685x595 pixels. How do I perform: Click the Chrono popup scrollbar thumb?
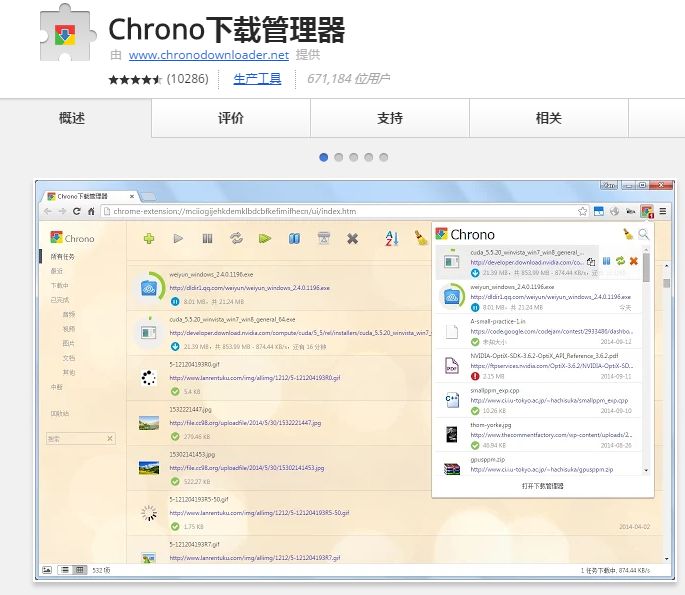(646, 267)
